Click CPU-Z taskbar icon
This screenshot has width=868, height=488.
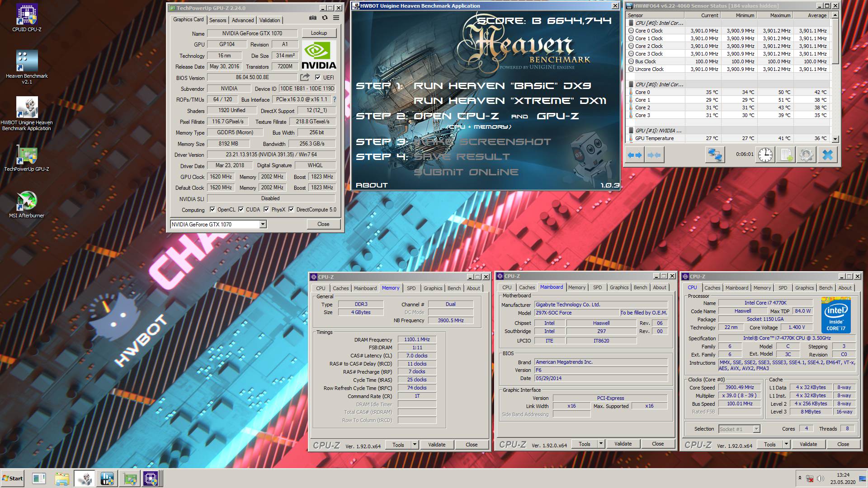[151, 479]
